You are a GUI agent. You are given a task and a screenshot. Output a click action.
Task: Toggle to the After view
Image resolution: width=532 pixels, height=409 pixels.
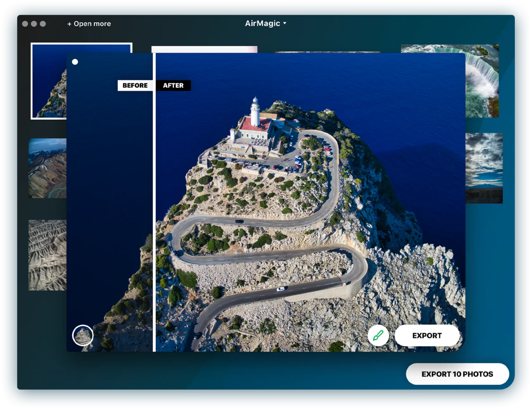174,85
